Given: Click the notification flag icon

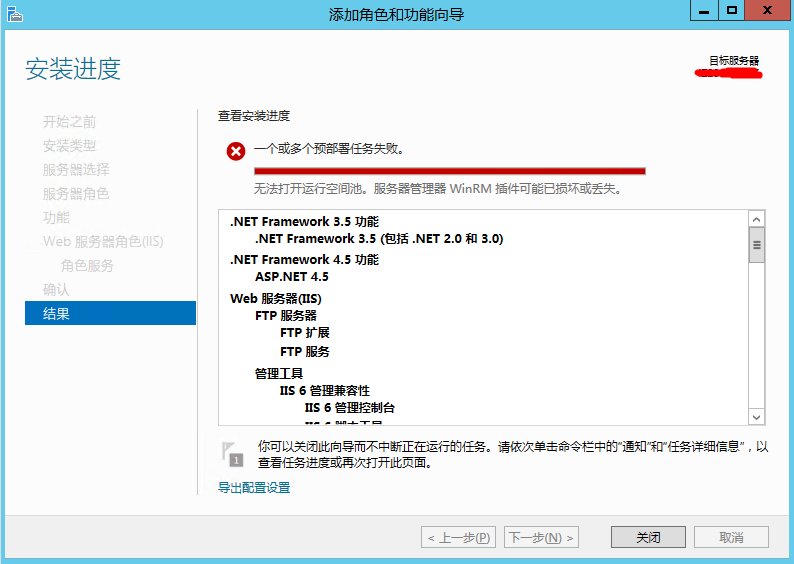Looking at the screenshot, I should [231, 453].
